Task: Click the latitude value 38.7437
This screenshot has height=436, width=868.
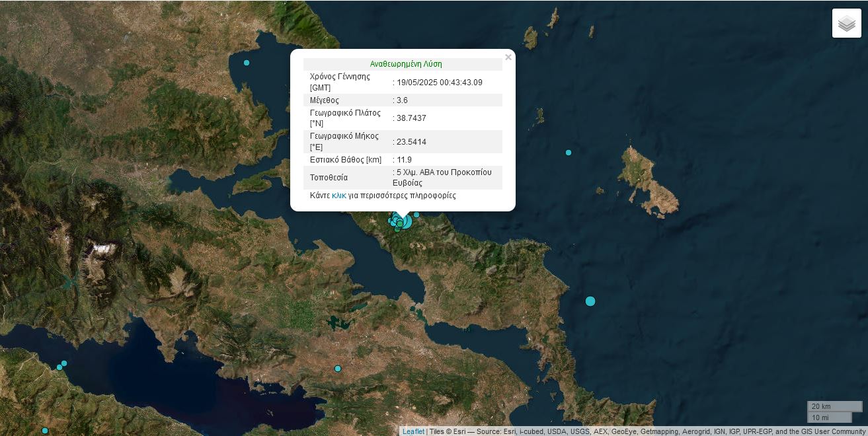Action: point(411,118)
